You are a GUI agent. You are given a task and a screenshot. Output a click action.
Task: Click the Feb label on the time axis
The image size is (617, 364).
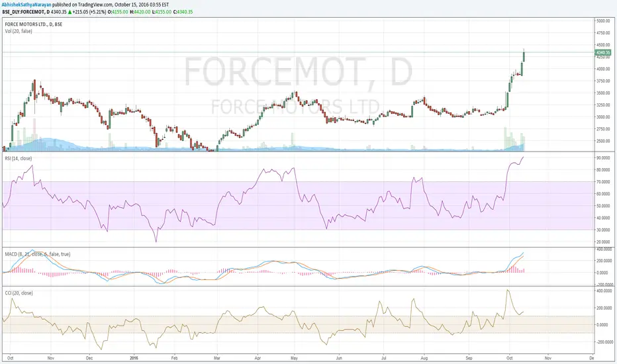[175, 358]
